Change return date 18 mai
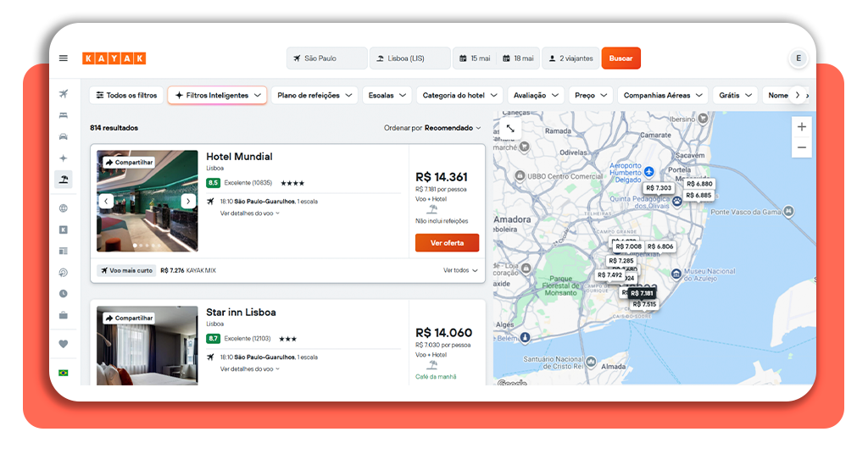The width and height of the screenshot is (868, 454). (518, 58)
